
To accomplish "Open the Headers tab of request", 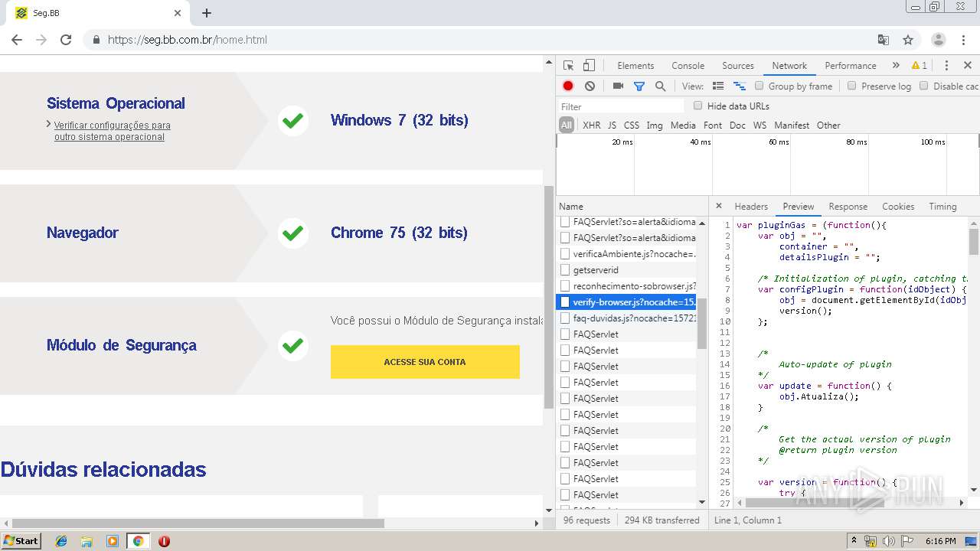I will [751, 207].
